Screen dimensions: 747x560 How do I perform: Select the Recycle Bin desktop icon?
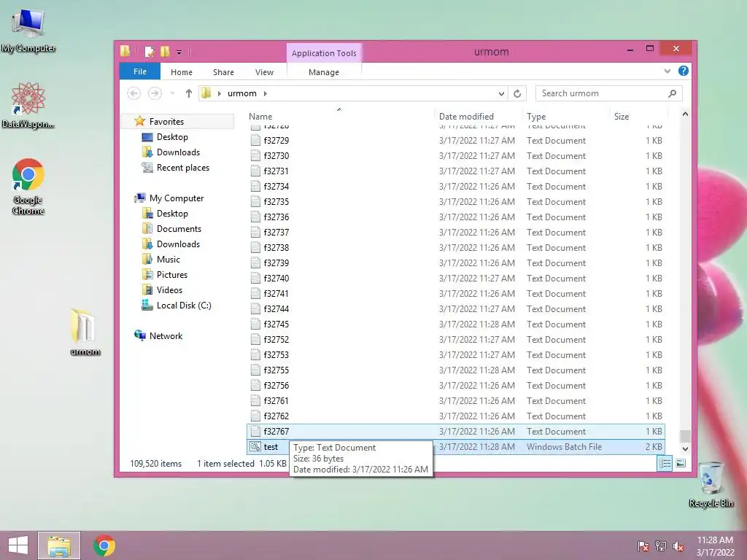point(711,485)
